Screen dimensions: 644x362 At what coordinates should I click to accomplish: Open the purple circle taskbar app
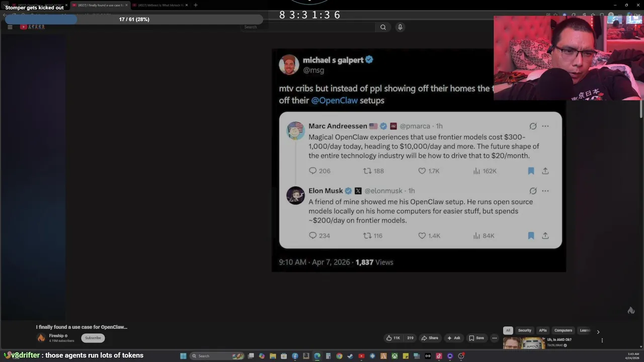pos(450,356)
